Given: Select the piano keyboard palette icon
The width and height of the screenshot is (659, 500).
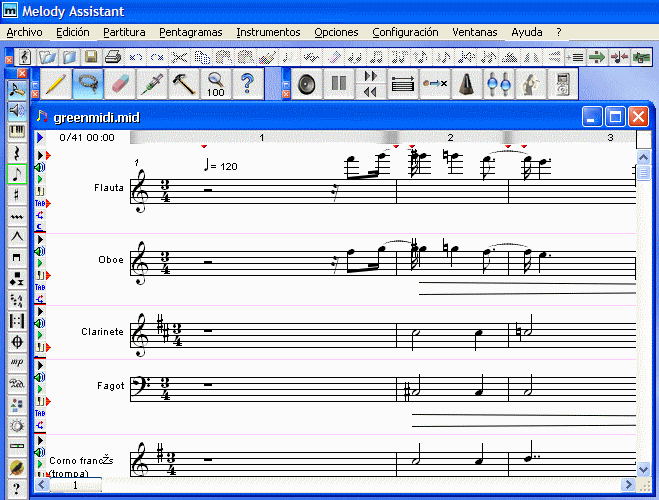Looking at the screenshot, I should [17, 131].
